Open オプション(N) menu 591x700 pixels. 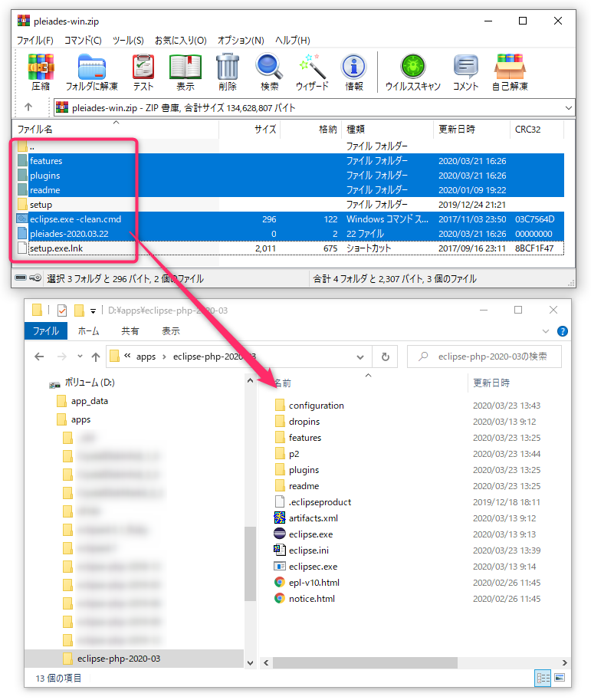pyautogui.click(x=241, y=40)
